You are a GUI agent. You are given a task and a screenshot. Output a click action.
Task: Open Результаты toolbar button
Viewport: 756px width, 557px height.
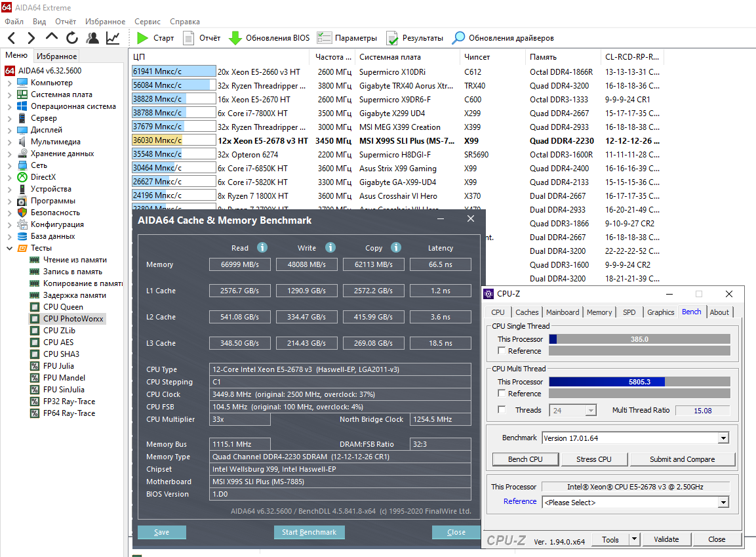(x=414, y=37)
